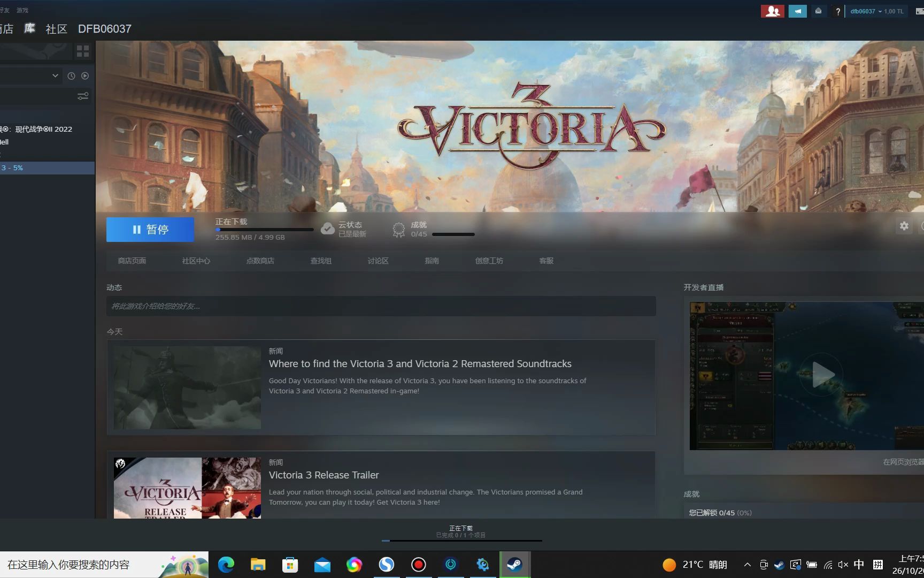
Task: Open the cyan circle power app on taskbar
Action: [451, 565]
